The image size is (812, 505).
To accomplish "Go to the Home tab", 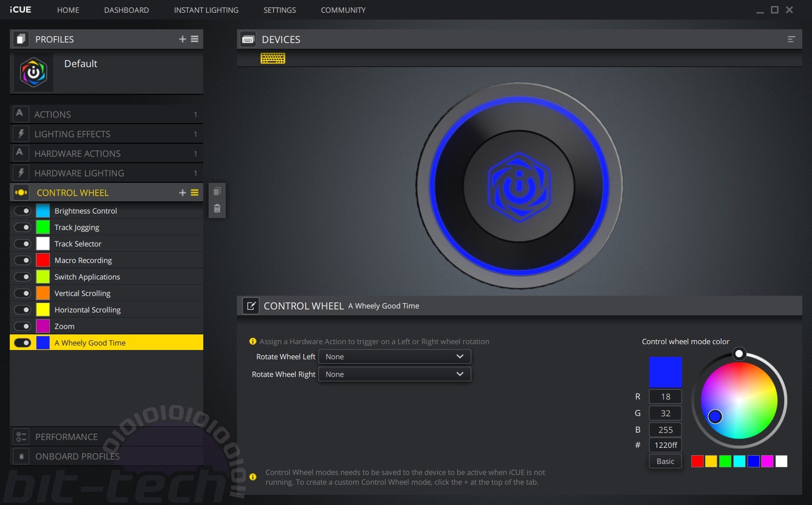I will 68,10.
